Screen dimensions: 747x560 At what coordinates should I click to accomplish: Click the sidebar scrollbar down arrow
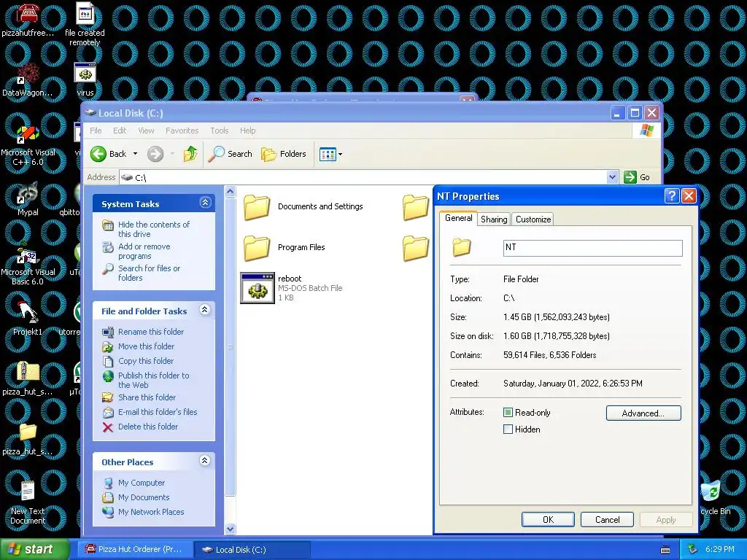(x=230, y=529)
